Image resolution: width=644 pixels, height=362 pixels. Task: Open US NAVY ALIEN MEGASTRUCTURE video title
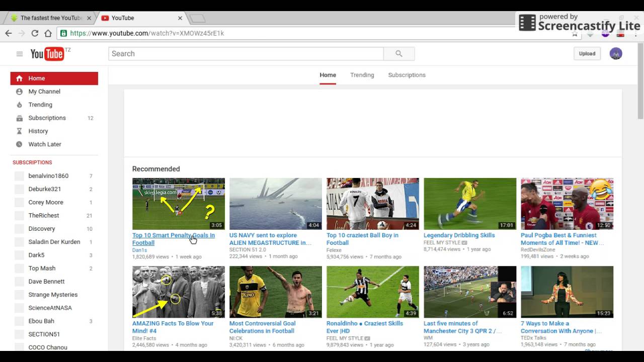click(x=270, y=239)
